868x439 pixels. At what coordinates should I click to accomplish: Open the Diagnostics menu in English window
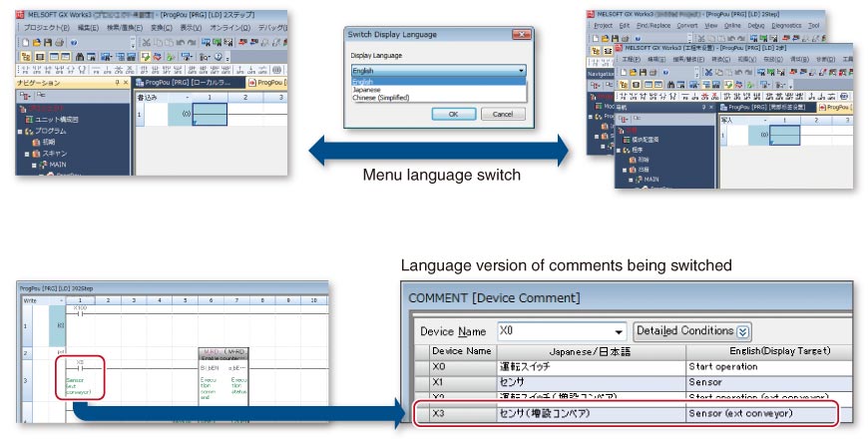click(x=785, y=25)
